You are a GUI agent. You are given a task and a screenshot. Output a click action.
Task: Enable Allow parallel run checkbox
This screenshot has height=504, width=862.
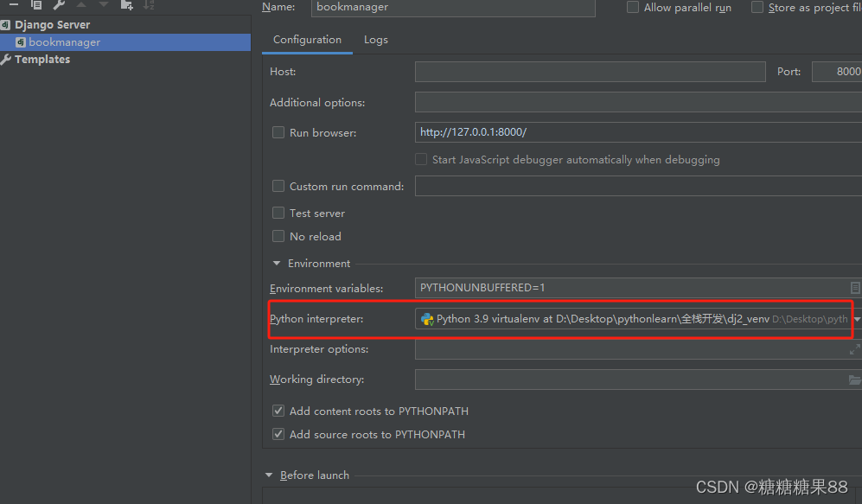[x=633, y=7]
